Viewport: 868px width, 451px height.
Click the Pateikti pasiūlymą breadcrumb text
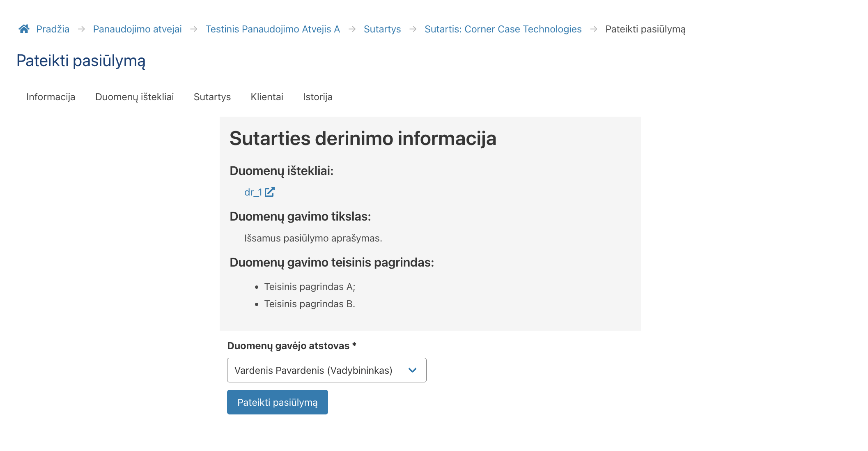[x=645, y=30]
